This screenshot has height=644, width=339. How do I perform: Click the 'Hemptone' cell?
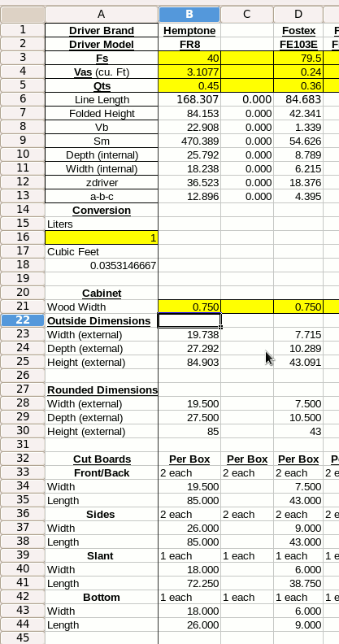189,30
